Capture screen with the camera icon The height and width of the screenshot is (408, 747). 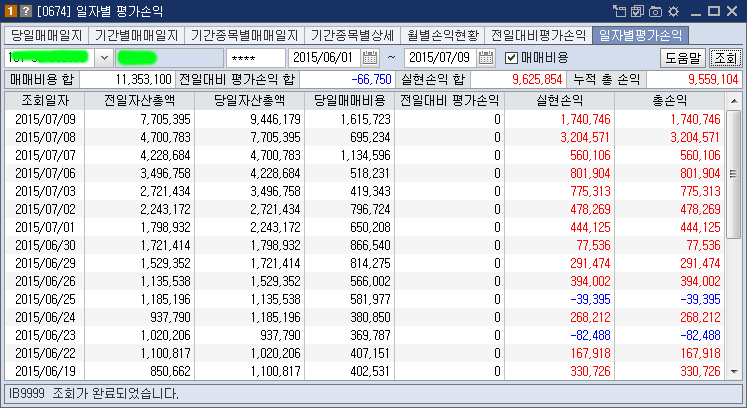[x=656, y=11]
